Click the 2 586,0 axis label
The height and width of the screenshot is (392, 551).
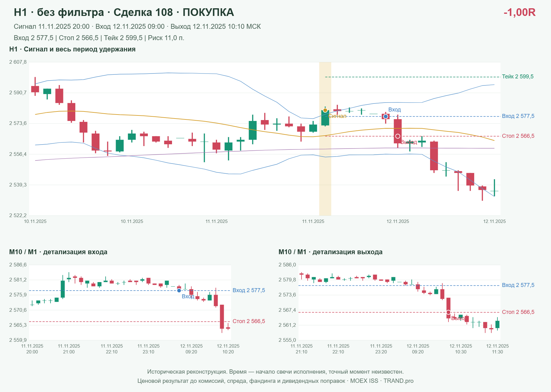[287, 265]
